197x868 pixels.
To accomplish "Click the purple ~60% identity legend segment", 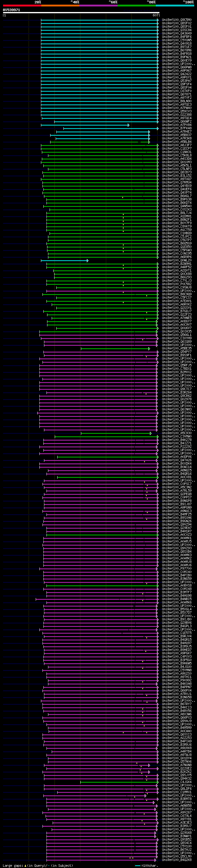I will tap(98, 6).
